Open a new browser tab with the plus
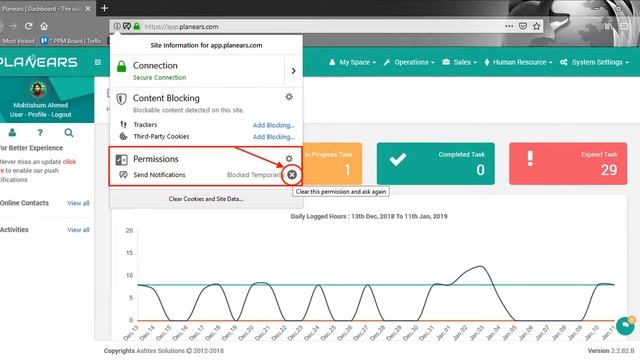 104,8
